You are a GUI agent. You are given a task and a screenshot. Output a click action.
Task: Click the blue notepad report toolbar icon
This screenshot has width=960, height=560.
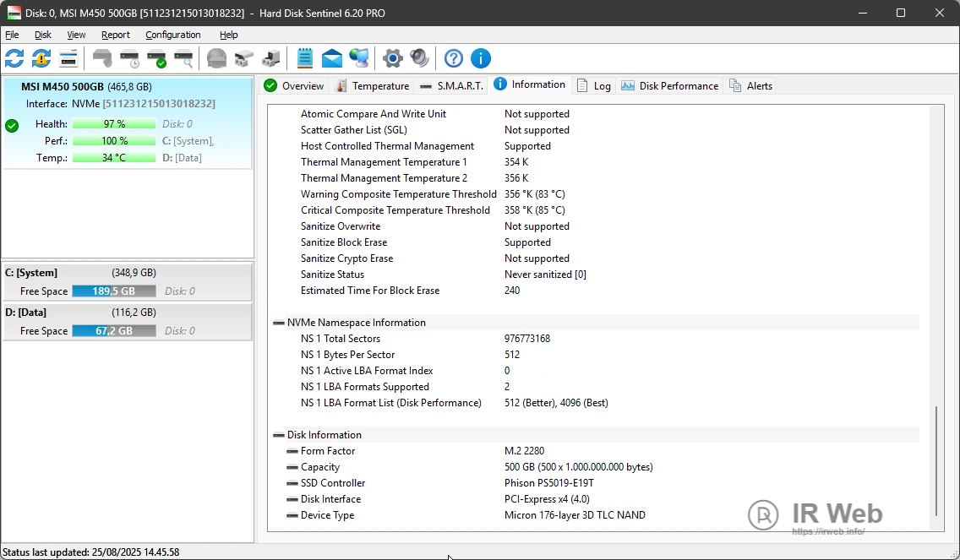coord(305,58)
